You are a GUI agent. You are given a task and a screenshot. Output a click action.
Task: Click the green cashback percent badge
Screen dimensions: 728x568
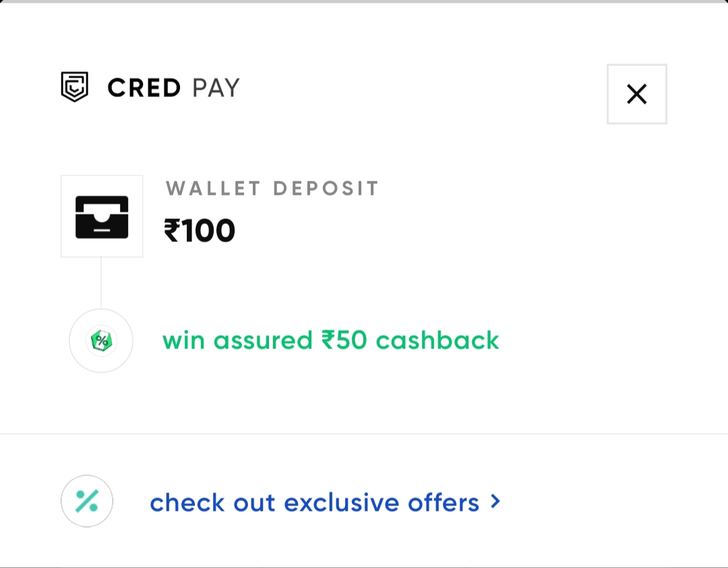coord(101,341)
